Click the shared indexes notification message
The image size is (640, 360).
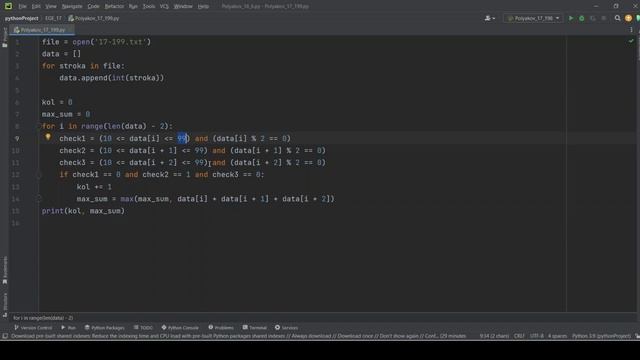pyautogui.click(x=238, y=336)
